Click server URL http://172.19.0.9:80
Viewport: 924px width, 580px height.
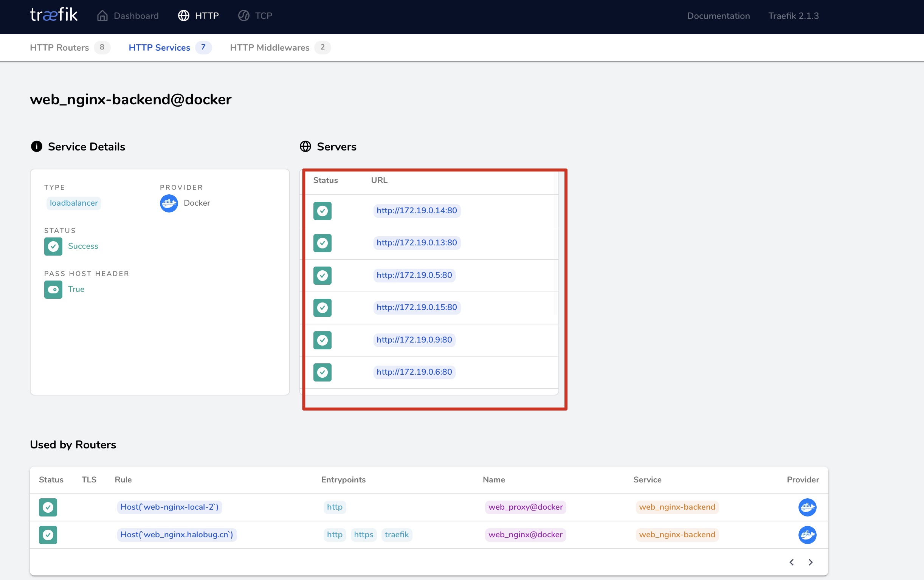414,340
